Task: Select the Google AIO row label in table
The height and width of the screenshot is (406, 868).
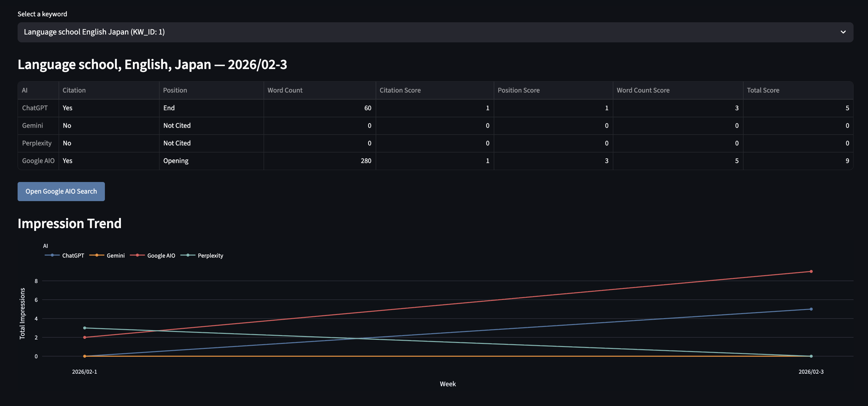Action: pos(38,161)
